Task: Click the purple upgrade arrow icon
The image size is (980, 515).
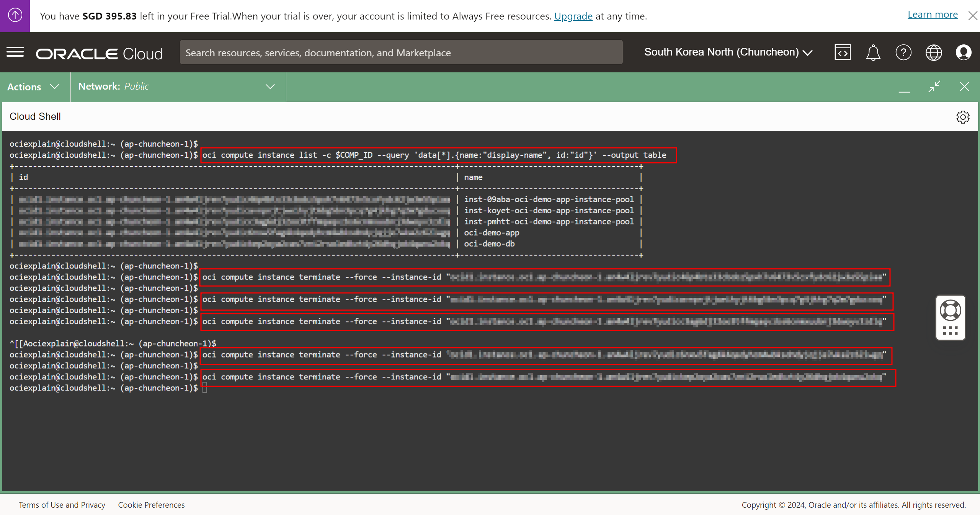Action: coord(15,15)
